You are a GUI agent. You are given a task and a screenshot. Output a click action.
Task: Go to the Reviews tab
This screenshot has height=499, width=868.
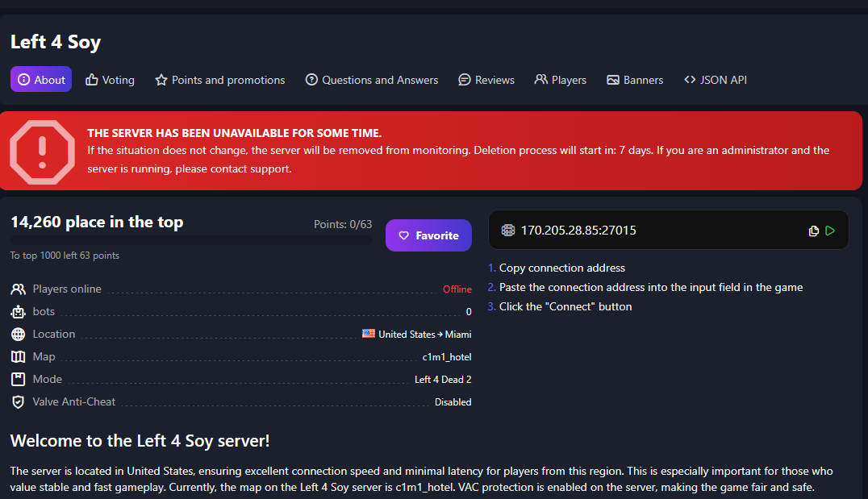tap(486, 80)
